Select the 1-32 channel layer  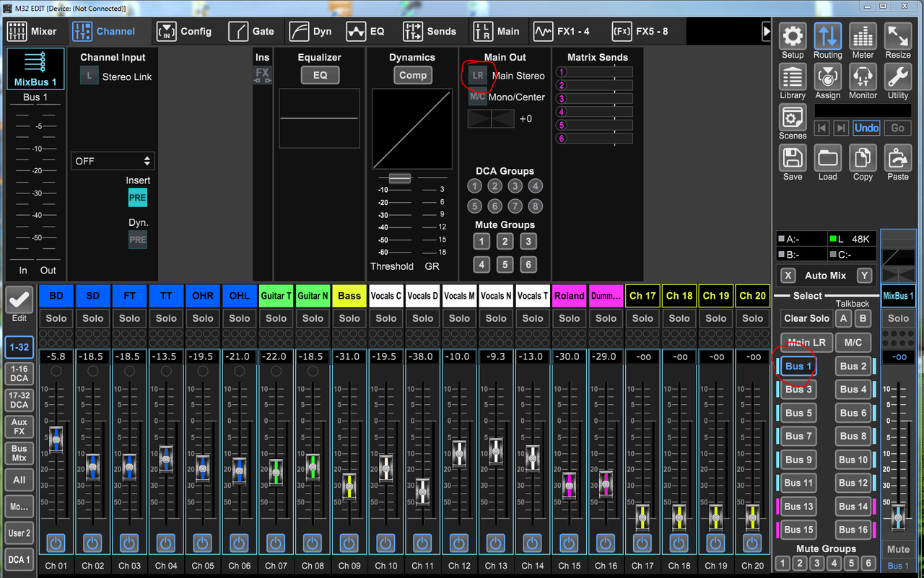19,347
